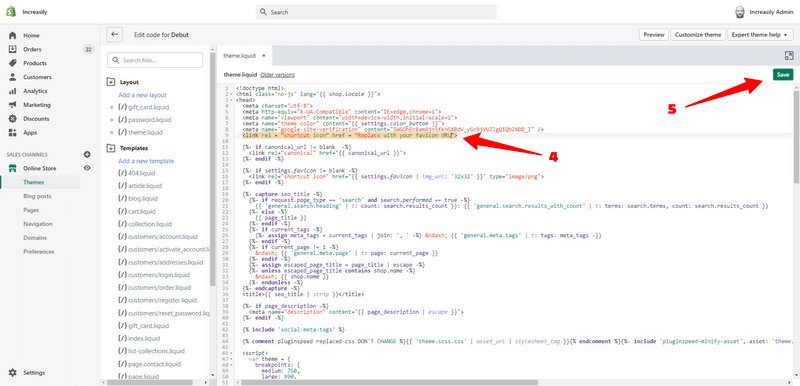This screenshot has height=386, width=800.
Task: Open Navigation under Online Store
Action: (37, 224)
